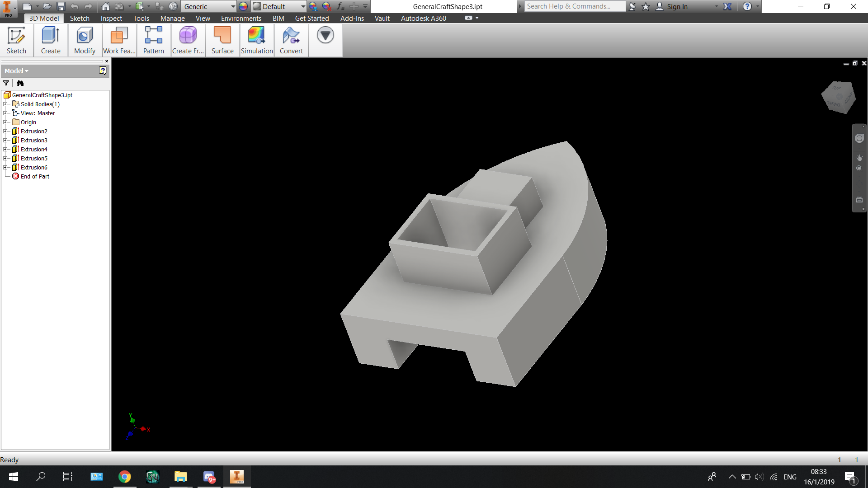Select Extrusion4 in the browser

tap(34, 150)
